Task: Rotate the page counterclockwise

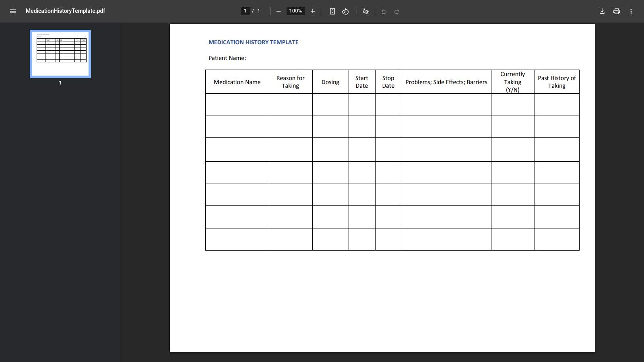Action: click(345, 11)
